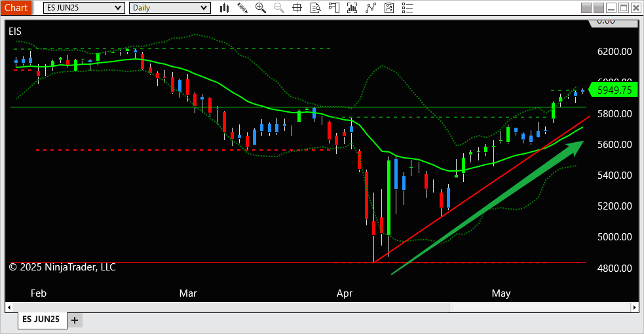The height and width of the screenshot is (334, 644).
Task: Click the Feb date axis label
Action: point(39,293)
